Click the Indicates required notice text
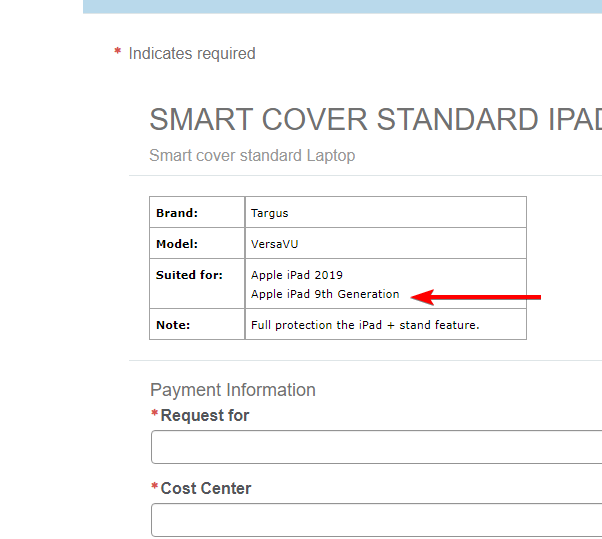Image resolution: width=602 pixels, height=539 pixels. pos(192,53)
